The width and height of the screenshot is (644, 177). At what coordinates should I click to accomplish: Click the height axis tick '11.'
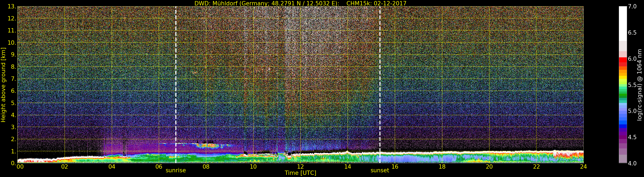click(x=12, y=31)
